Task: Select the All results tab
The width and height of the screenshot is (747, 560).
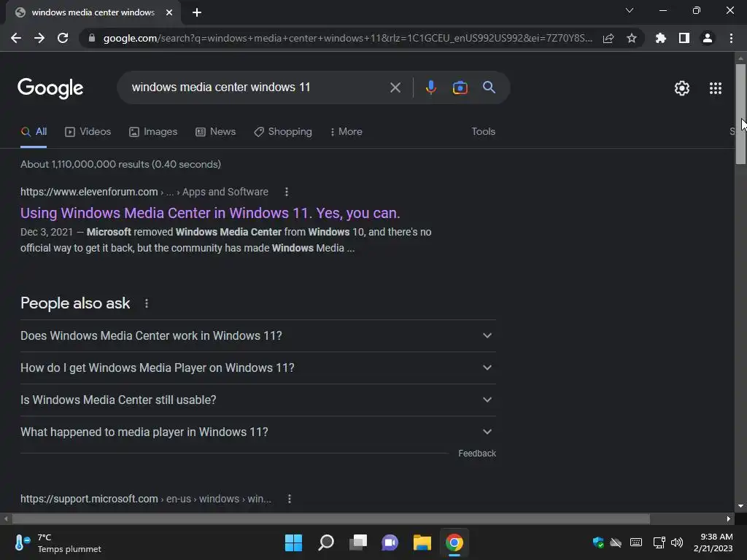Action: (x=34, y=132)
